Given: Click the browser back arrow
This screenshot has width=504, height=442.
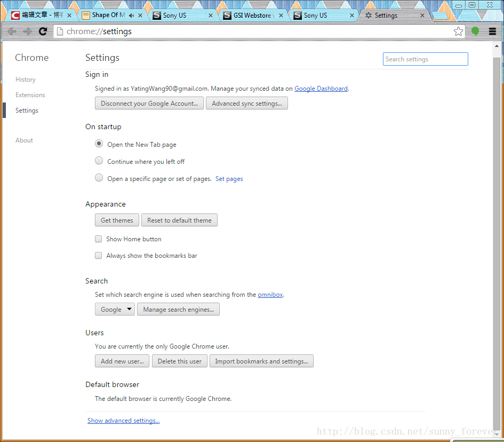Looking at the screenshot, I should point(12,31).
